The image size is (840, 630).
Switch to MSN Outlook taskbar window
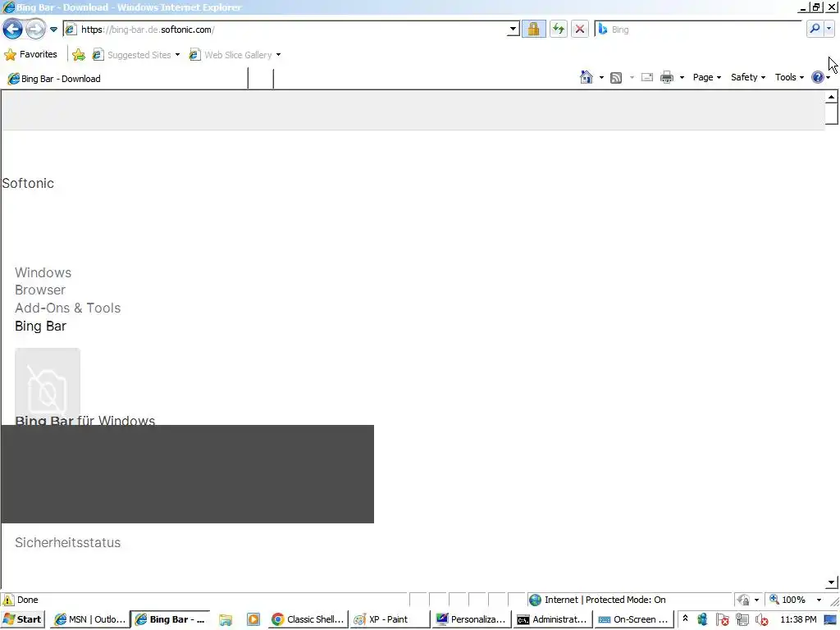(90, 619)
